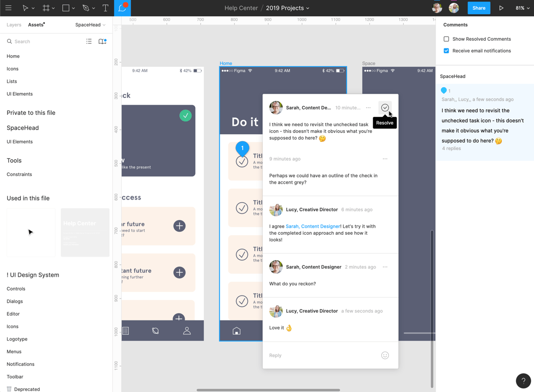The width and height of the screenshot is (534, 392).
Task: Switch to the Layers tab
Action: click(x=14, y=24)
